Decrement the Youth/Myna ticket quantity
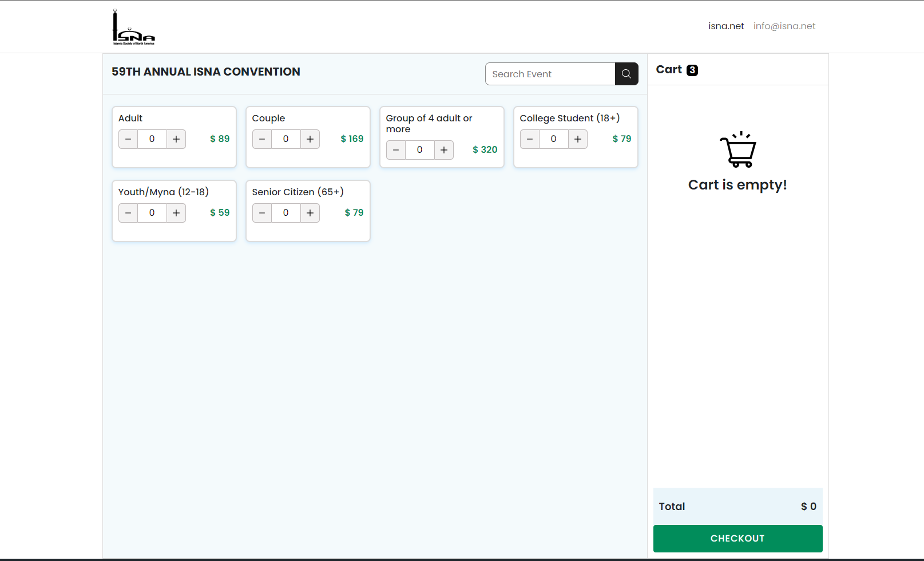The width and height of the screenshot is (924, 561). [x=128, y=212]
